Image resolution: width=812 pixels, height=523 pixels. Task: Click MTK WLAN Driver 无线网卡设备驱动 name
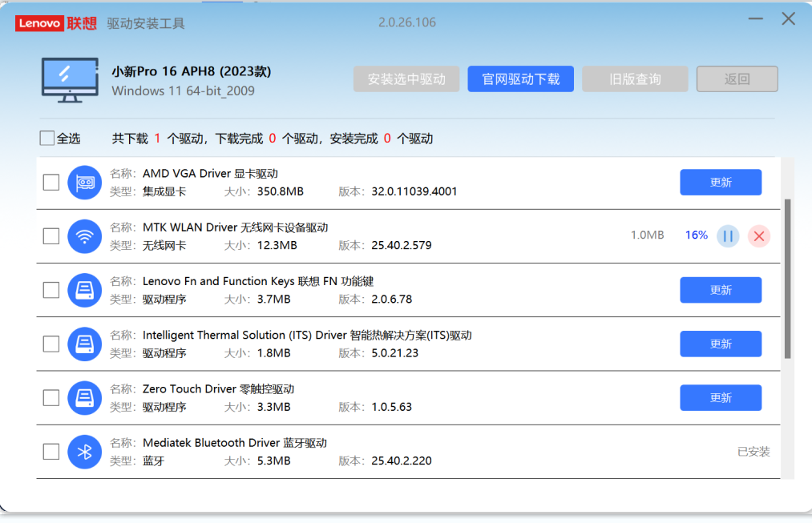pyautogui.click(x=235, y=227)
